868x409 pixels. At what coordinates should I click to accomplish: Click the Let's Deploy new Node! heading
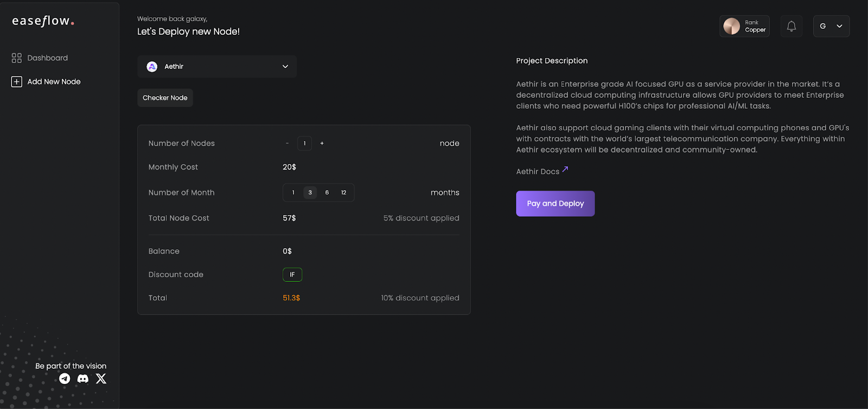coord(188,32)
